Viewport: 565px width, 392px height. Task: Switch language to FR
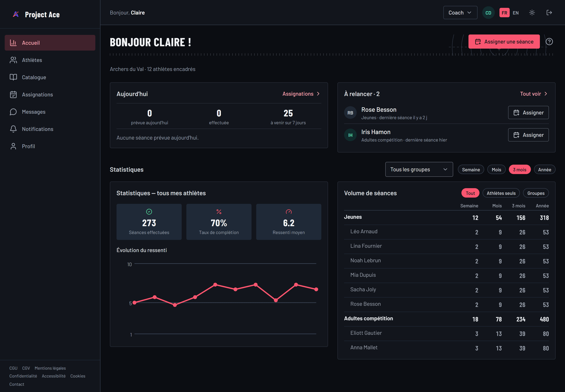point(504,13)
